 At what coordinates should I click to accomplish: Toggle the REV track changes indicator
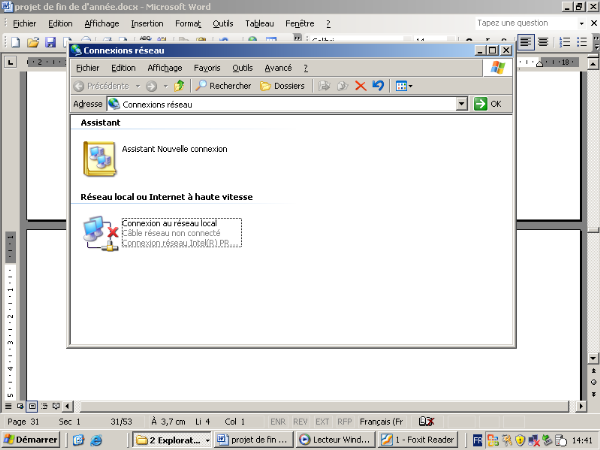pos(300,422)
